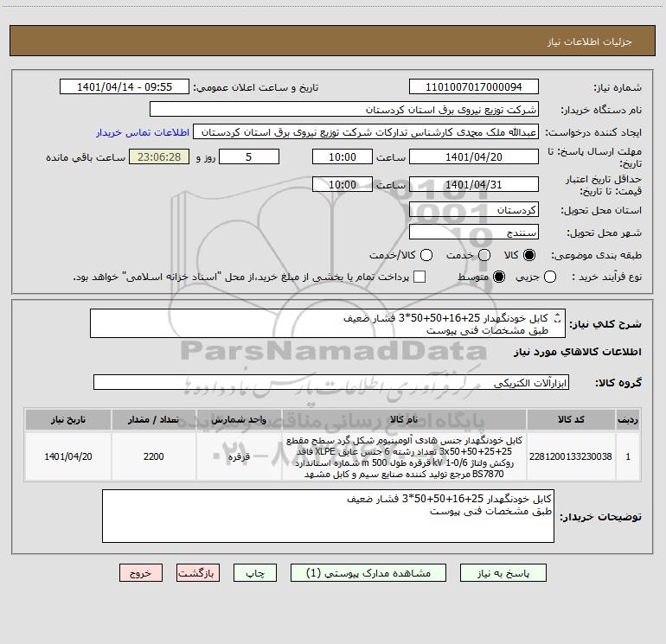666x644 pixels.
Task: Open مشاهده مدارک پیوستی (1) button
Action: tap(368, 573)
